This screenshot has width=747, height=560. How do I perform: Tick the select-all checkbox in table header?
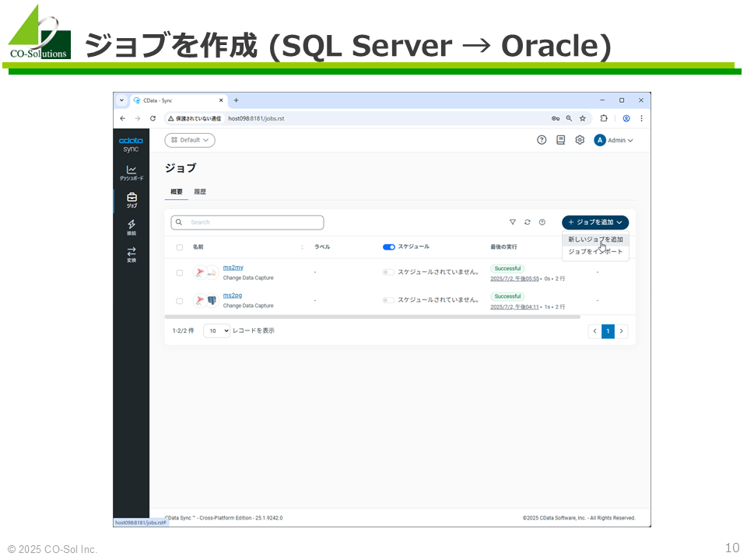(180, 247)
